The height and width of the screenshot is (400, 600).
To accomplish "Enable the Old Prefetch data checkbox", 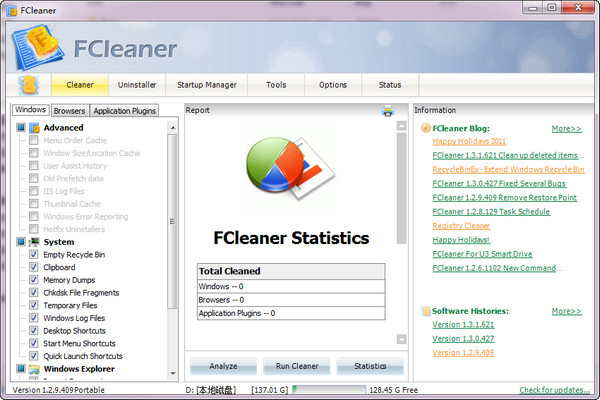I will tap(34, 178).
